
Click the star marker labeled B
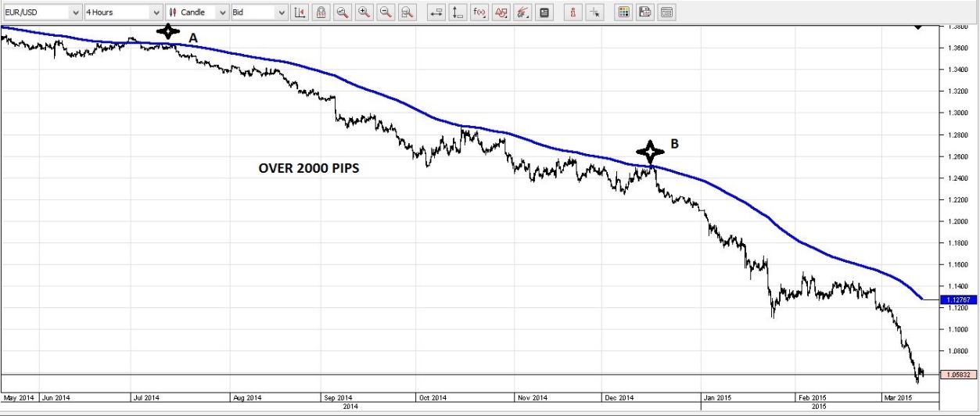click(649, 152)
